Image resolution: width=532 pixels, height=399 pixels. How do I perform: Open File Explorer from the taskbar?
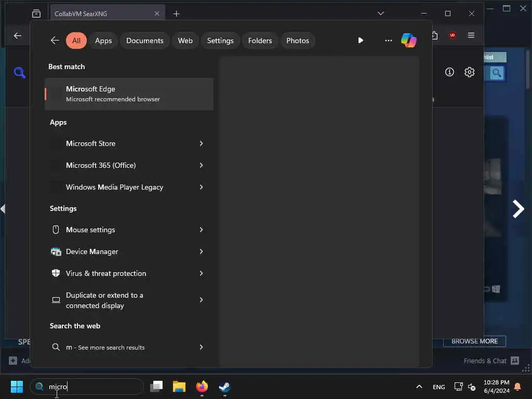[x=179, y=387]
